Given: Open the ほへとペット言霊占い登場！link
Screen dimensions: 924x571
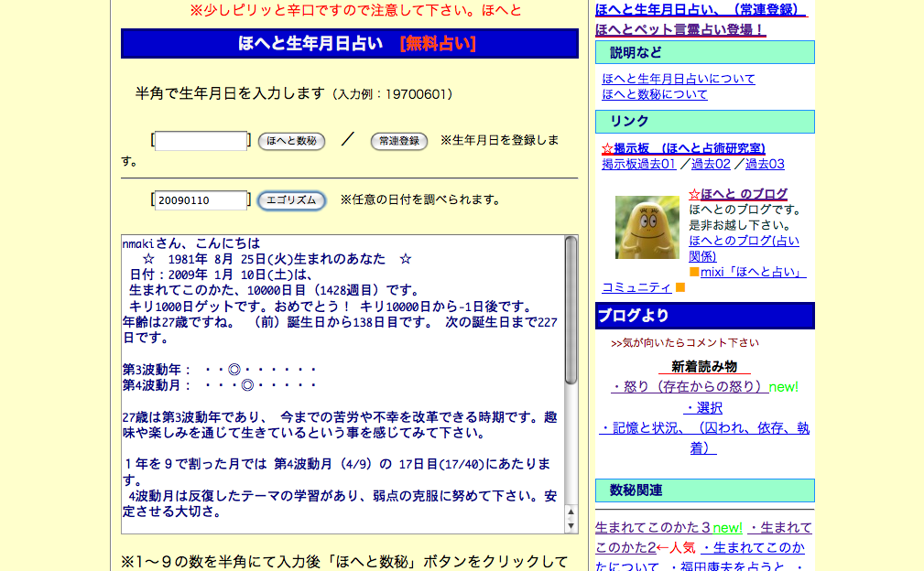Looking at the screenshot, I should (x=679, y=29).
